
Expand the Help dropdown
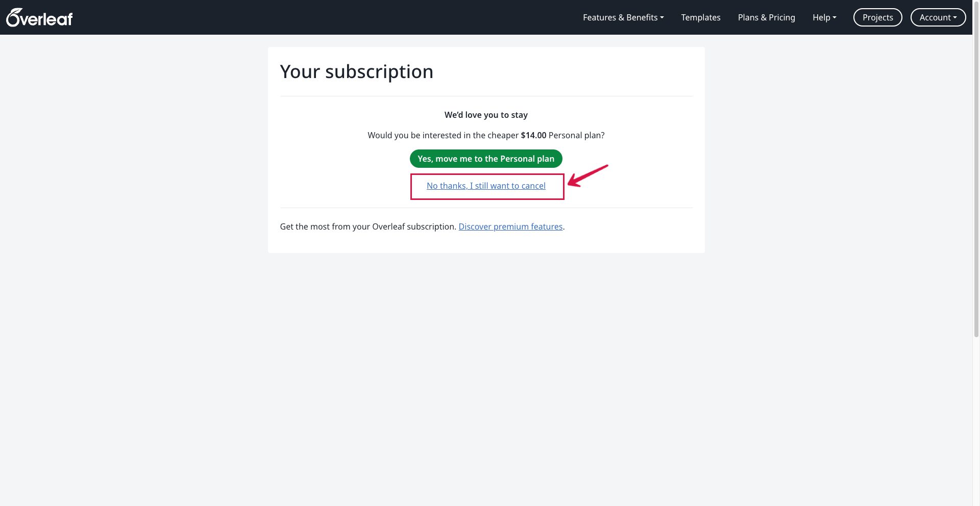[824, 17]
